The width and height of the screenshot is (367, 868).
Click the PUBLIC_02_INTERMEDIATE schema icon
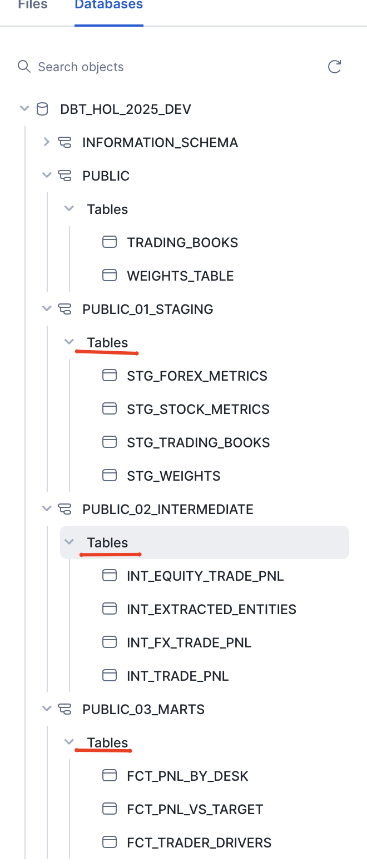(x=65, y=509)
